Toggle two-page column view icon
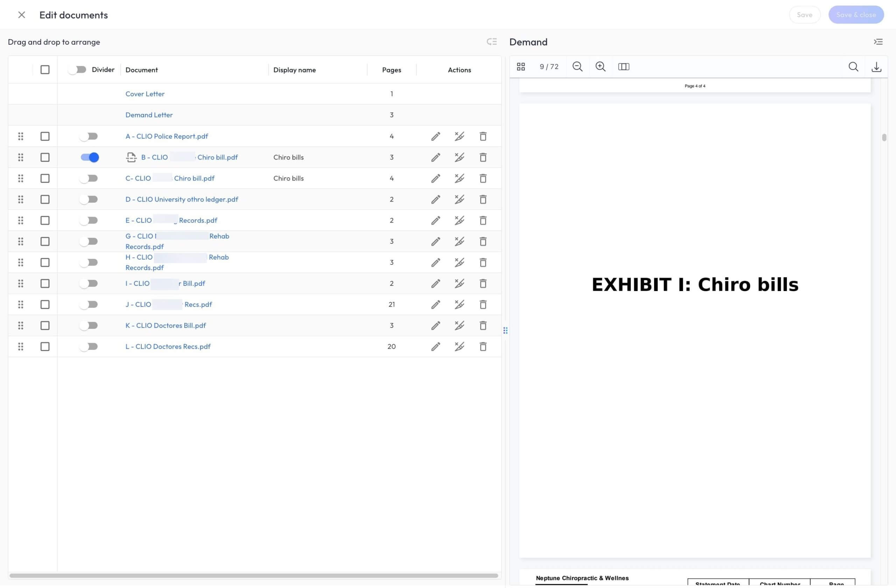 click(623, 66)
